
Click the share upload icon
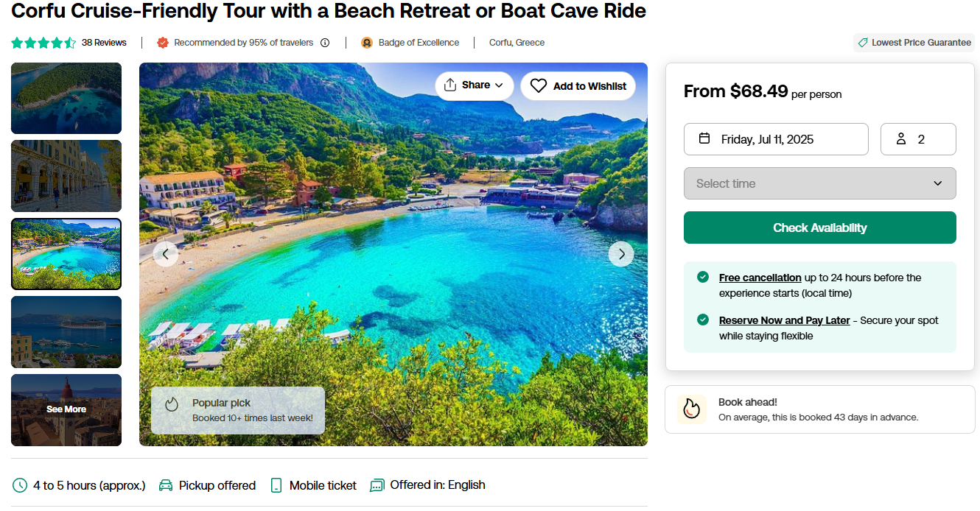click(x=450, y=85)
